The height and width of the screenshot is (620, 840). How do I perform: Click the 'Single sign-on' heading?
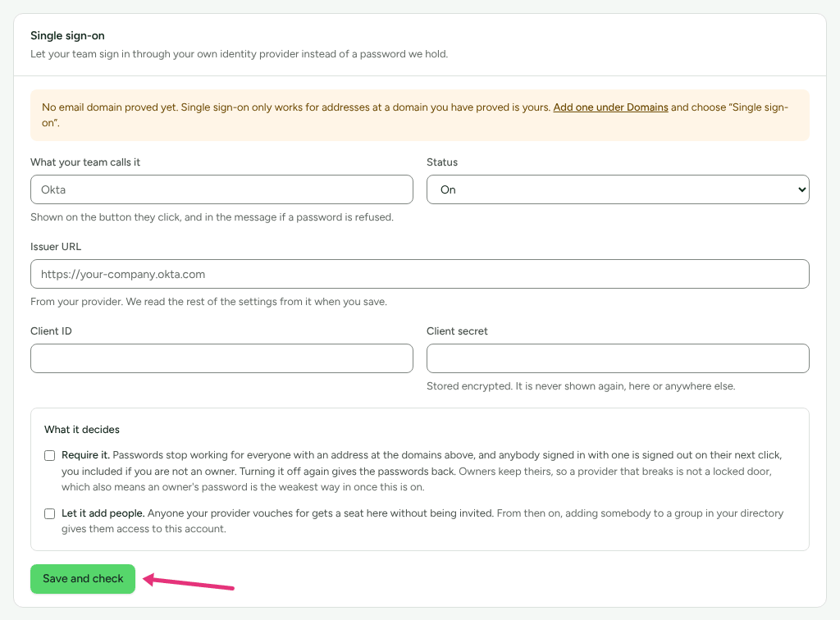[67, 36]
